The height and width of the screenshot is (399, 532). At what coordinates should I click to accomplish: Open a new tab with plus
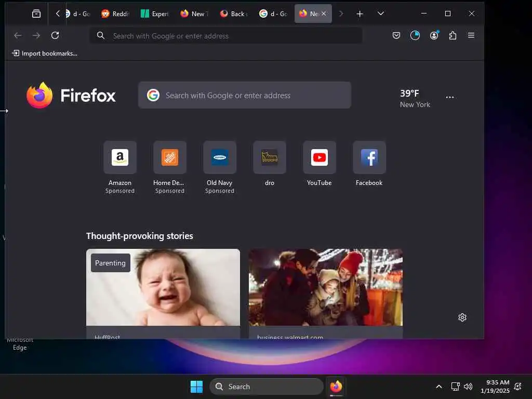(x=360, y=14)
